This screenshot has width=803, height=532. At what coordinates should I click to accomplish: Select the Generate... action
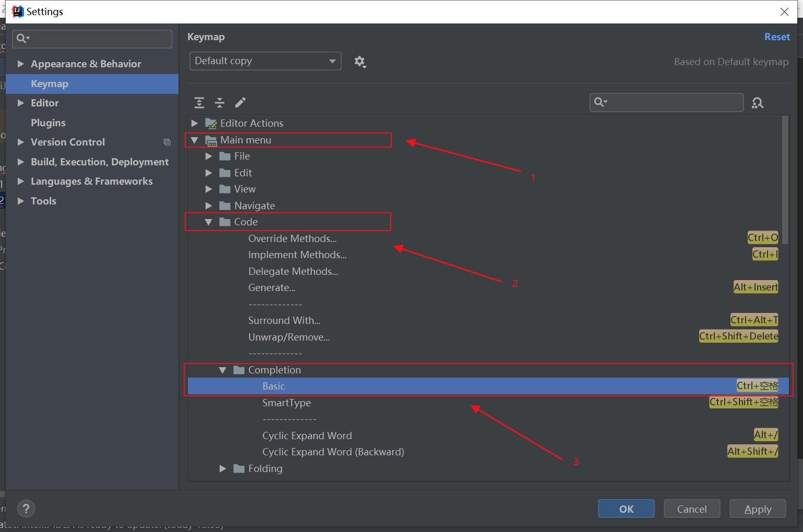pos(272,288)
